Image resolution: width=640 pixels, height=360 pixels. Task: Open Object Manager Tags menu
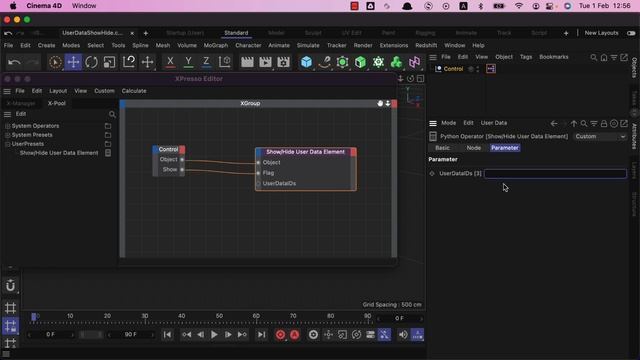pyautogui.click(x=526, y=57)
